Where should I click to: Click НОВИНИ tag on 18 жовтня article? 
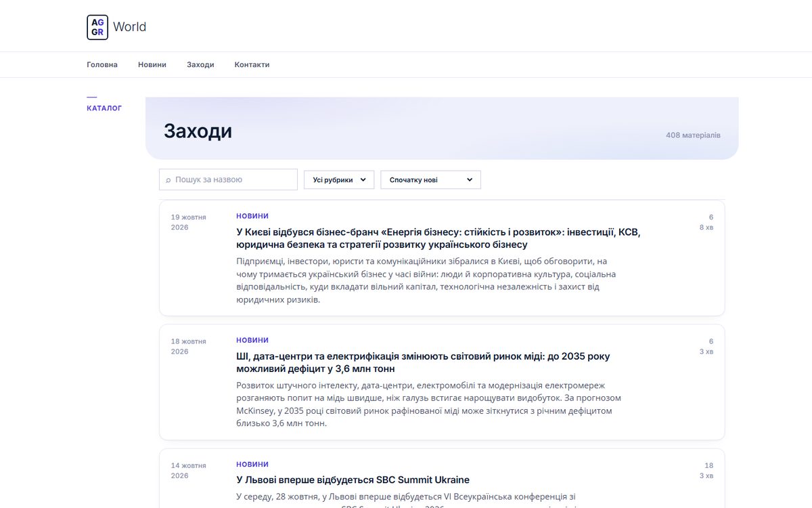(x=252, y=340)
